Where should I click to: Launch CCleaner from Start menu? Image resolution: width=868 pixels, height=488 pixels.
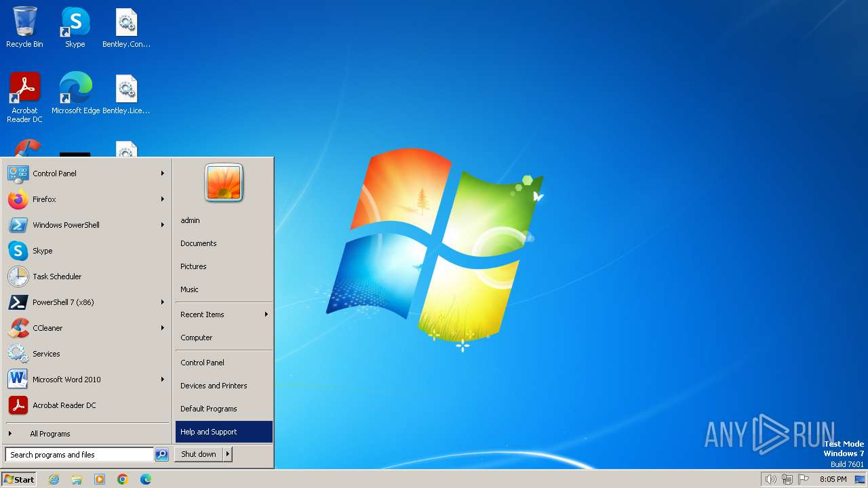[x=87, y=328]
